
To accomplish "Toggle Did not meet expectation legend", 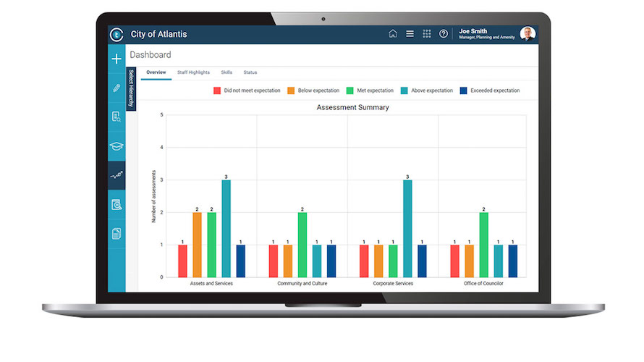I will (247, 90).
